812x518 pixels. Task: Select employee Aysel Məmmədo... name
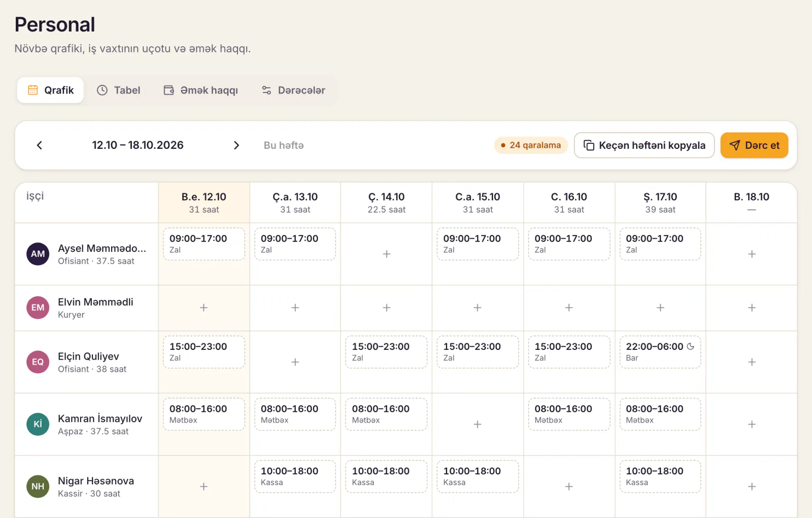(102, 248)
